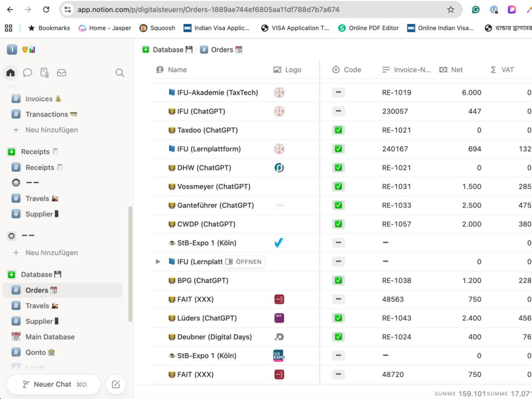
Task: Open Online PDF Editor bookmark
Action: (x=369, y=28)
